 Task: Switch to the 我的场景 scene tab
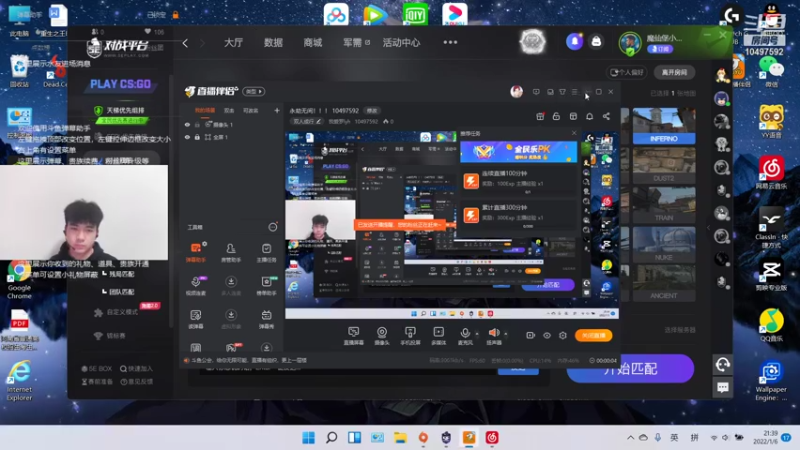coord(205,110)
